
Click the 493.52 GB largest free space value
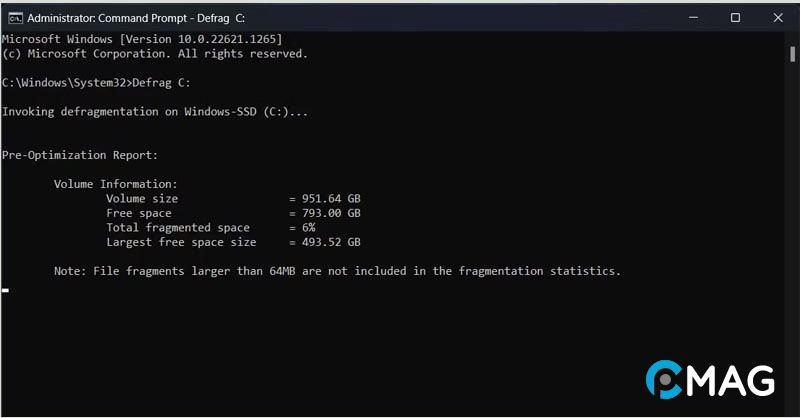(331, 242)
